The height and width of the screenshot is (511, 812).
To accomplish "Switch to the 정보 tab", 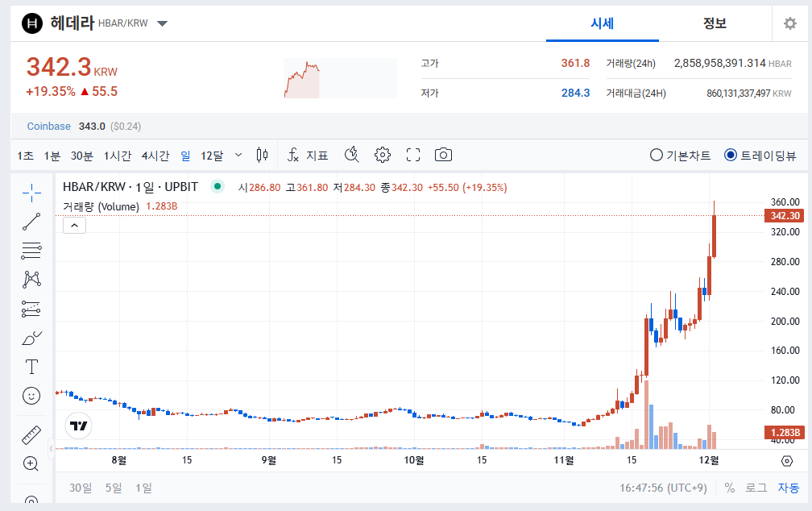I will coord(715,23).
